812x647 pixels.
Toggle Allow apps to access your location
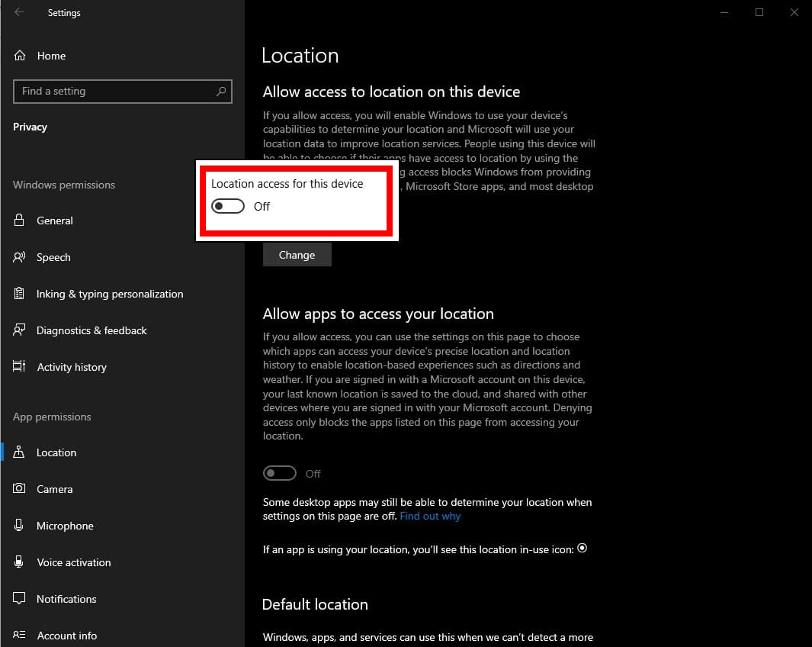pyautogui.click(x=280, y=474)
